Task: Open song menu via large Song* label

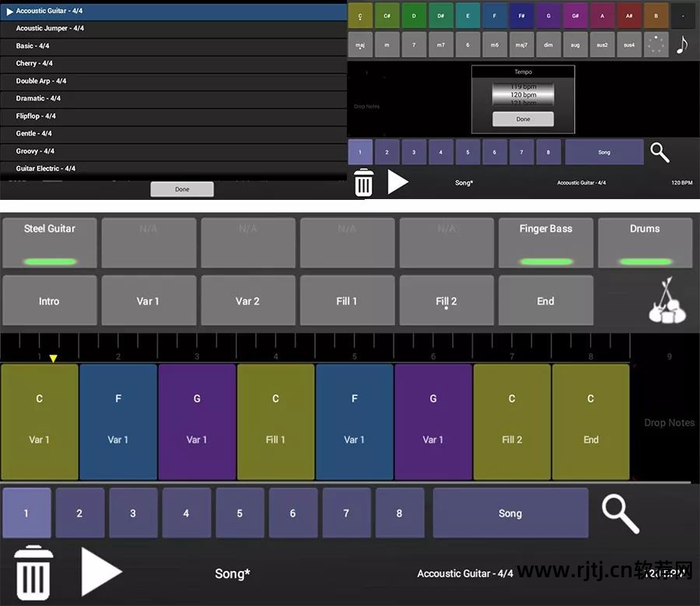Action: 232,573
